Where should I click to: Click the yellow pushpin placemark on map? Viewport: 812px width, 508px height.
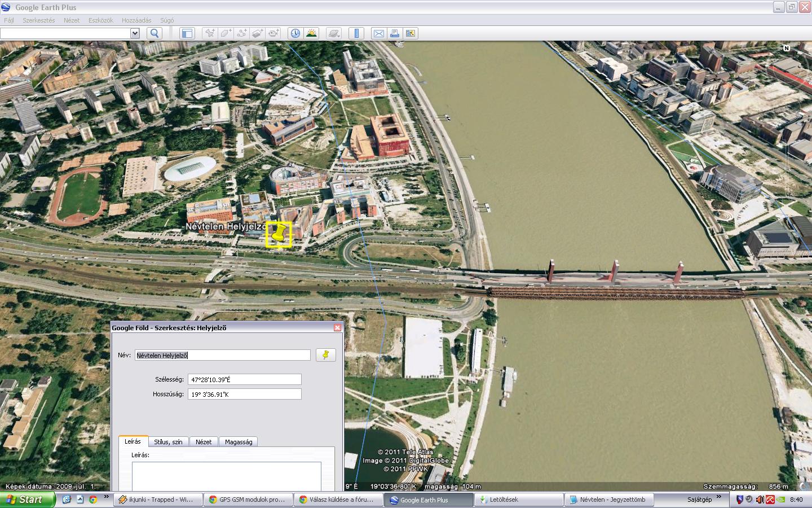pyautogui.click(x=279, y=234)
